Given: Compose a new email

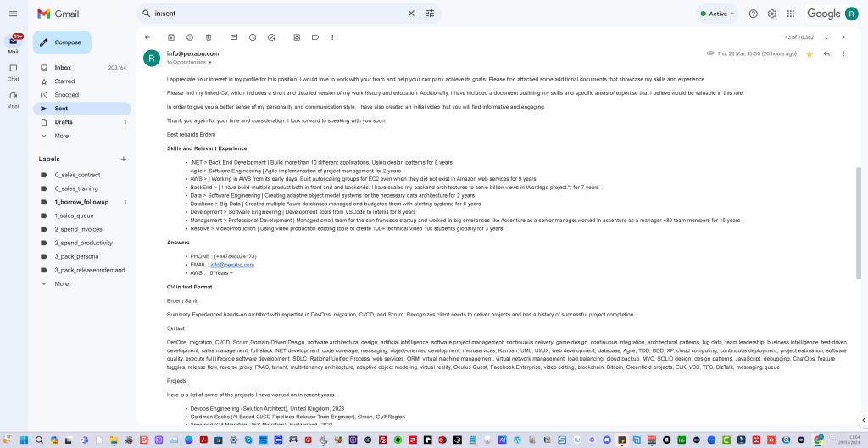Looking at the screenshot, I should (x=62, y=42).
